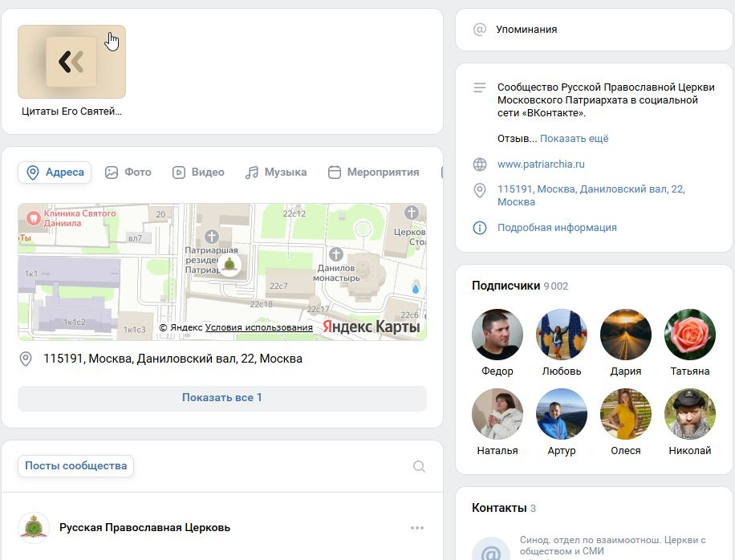Open the Упоминания mentions icon
The width and height of the screenshot is (735, 560).
(x=479, y=30)
